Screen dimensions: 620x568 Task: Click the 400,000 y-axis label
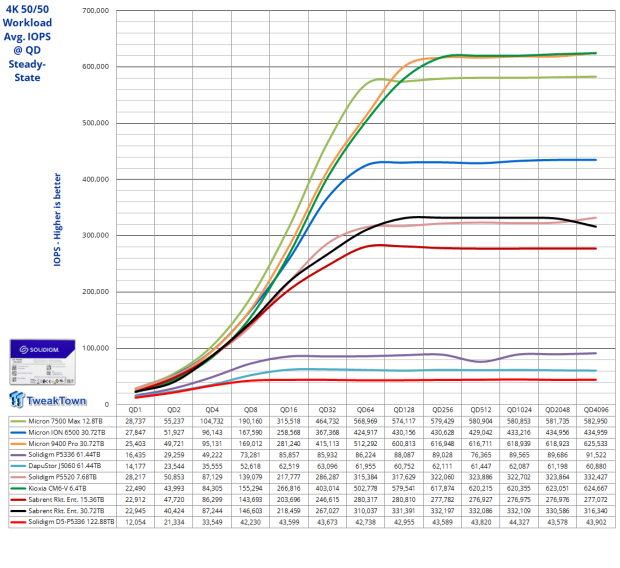click(x=95, y=179)
